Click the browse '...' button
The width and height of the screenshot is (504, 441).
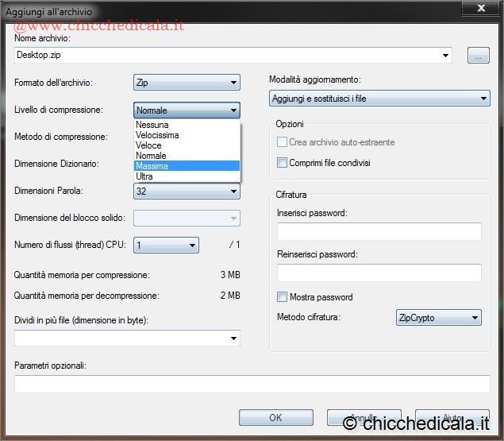pos(478,55)
